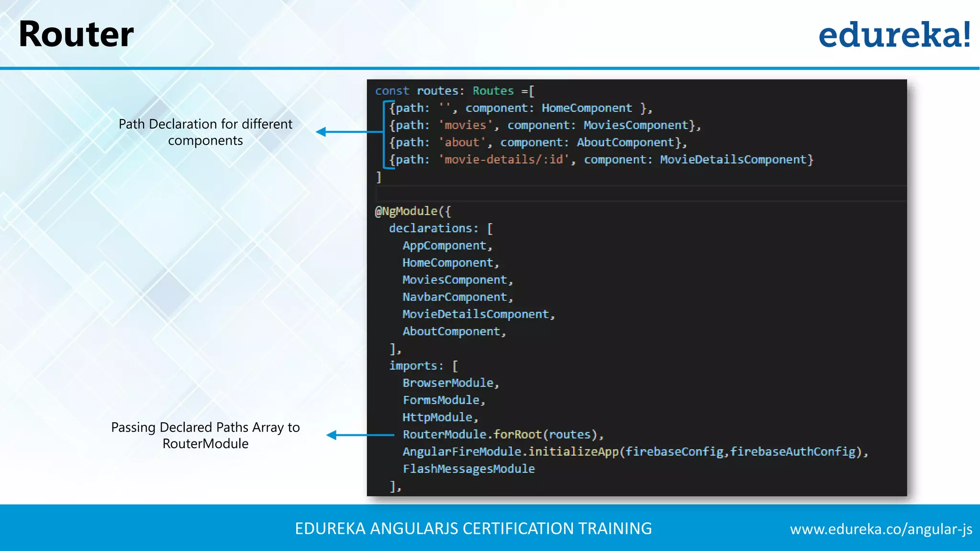This screenshot has width=980, height=551.
Task: Click the edureka! logo
Action: click(x=894, y=35)
